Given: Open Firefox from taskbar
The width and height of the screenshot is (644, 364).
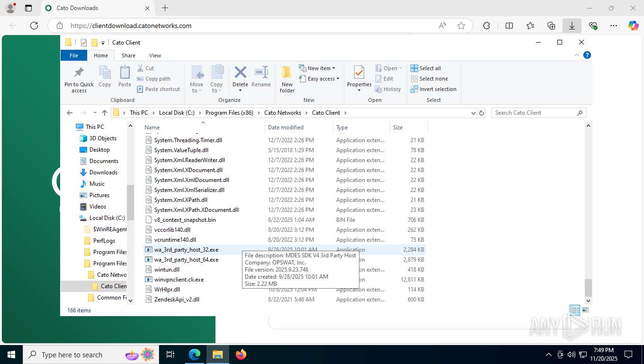Looking at the screenshot, I should pyautogui.click(x=241, y=355).
